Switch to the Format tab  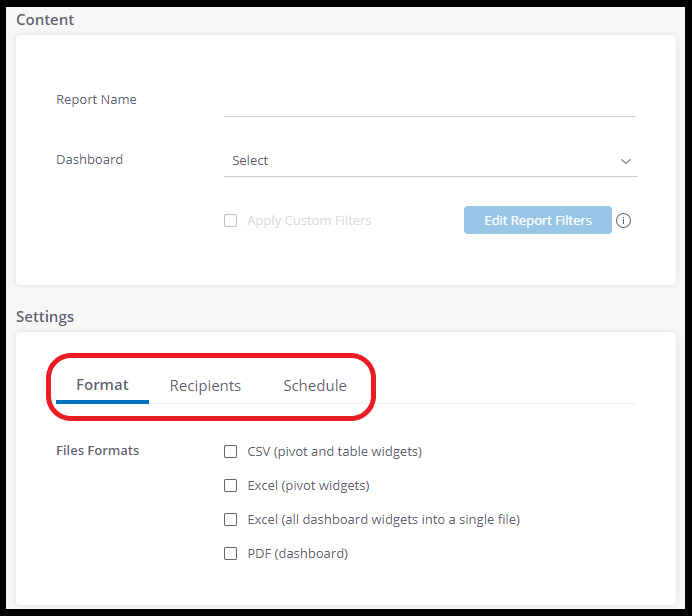tap(102, 385)
